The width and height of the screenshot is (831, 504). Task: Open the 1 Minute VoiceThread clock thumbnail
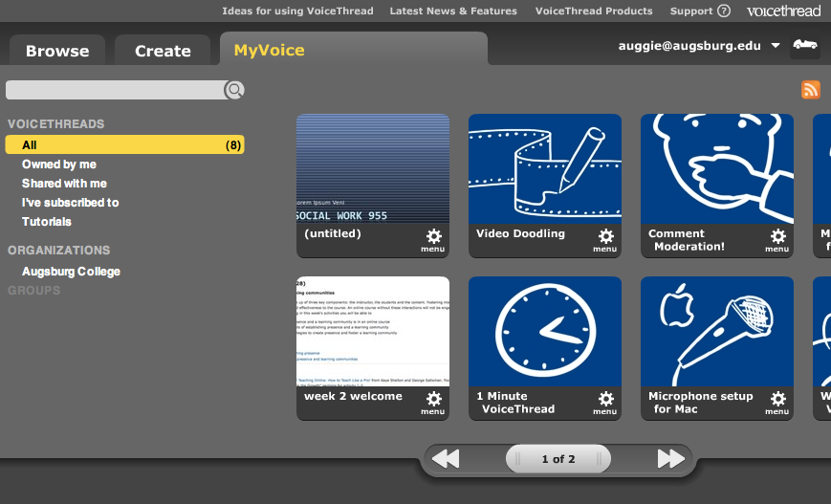(x=545, y=331)
